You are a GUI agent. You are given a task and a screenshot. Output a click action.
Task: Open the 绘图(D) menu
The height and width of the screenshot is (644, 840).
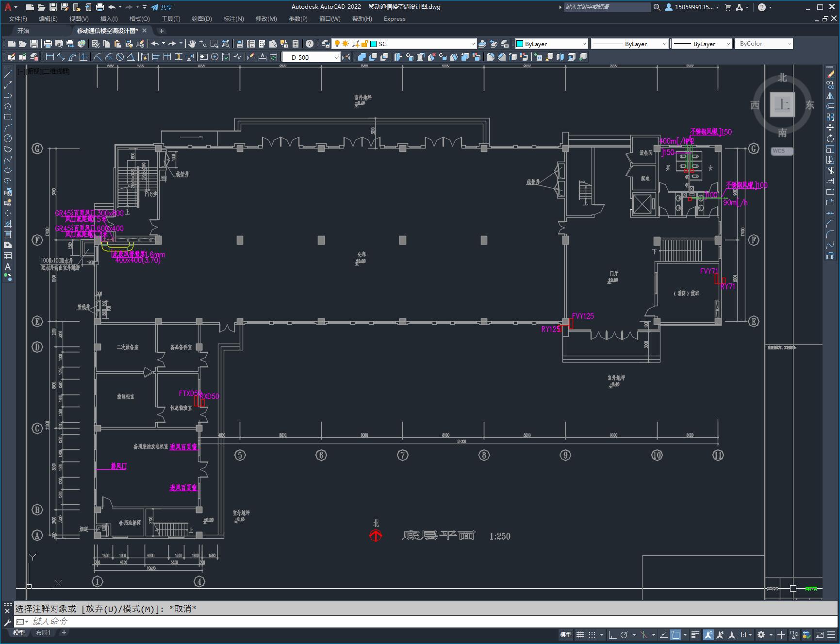point(202,19)
